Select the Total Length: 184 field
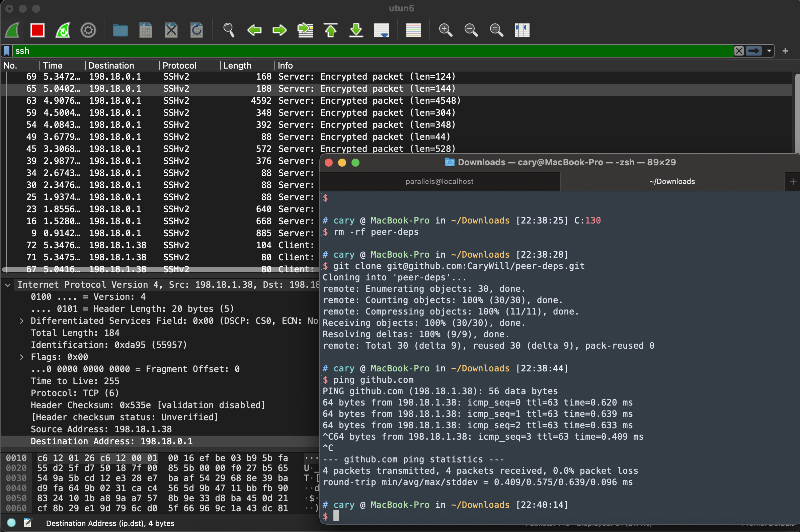The image size is (800, 532). 75,333
